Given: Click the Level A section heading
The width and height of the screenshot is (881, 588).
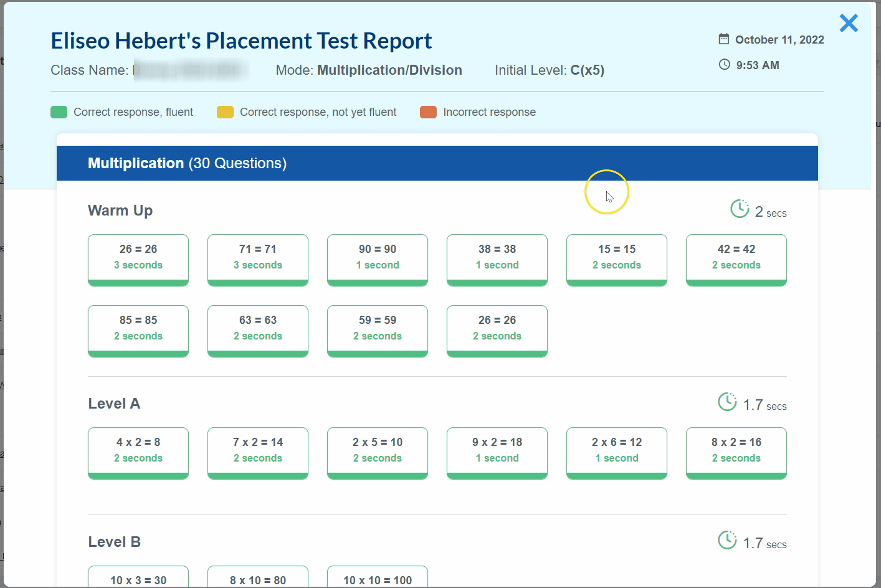Looking at the screenshot, I should pyautogui.click(x=114, y=404).
